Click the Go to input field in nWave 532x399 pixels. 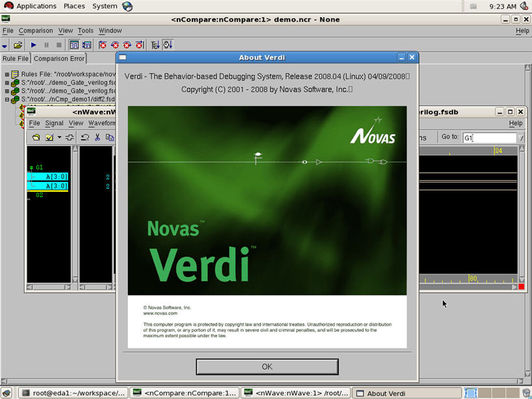click(x=489, y=138)
